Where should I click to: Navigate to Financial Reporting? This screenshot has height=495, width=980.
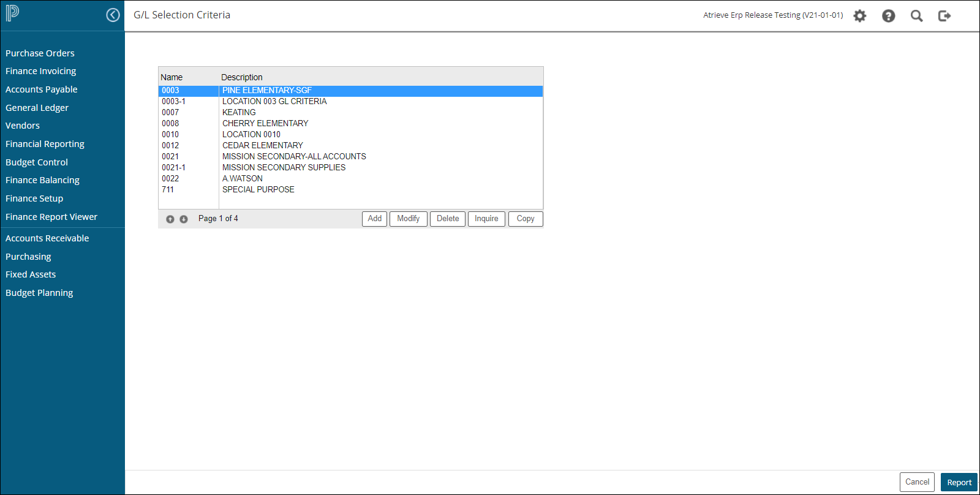pyautogui.click(x=45, y=144)
